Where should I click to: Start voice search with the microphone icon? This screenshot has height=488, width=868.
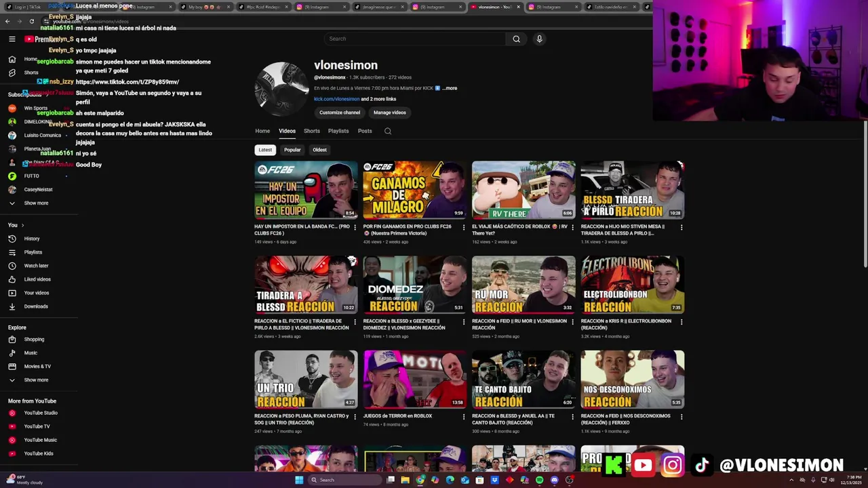coord(539,39)
